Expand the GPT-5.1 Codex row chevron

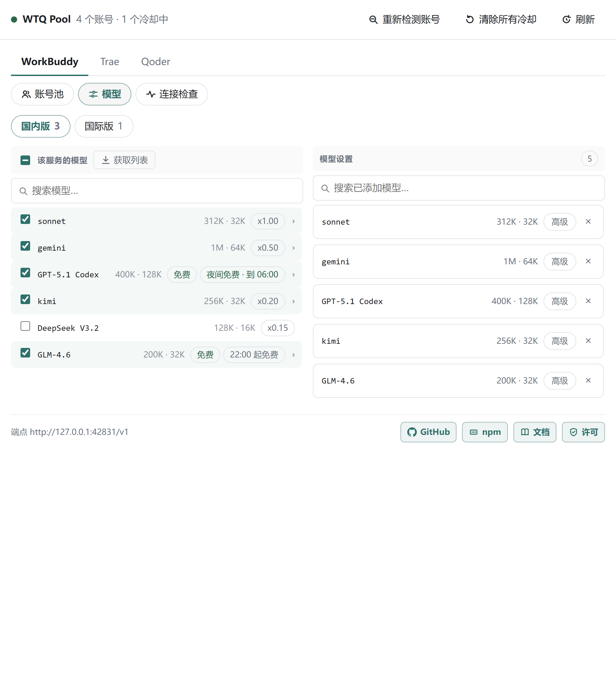(293, 275)
